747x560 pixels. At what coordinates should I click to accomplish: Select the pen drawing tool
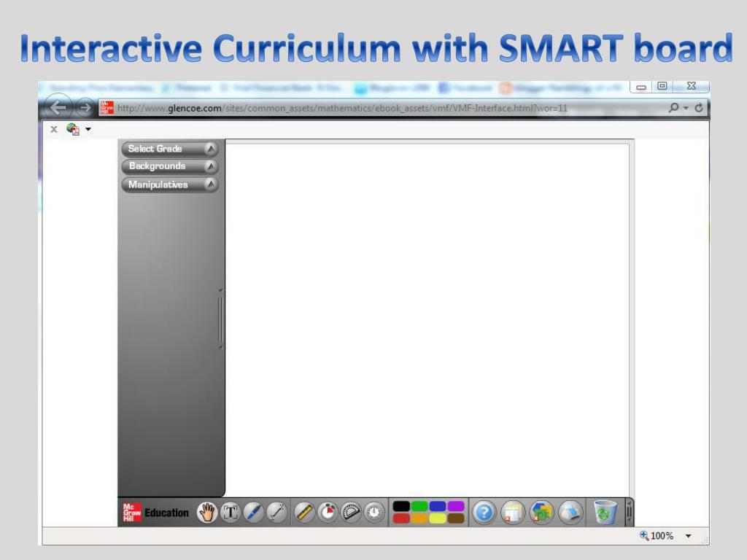point(253,513)
